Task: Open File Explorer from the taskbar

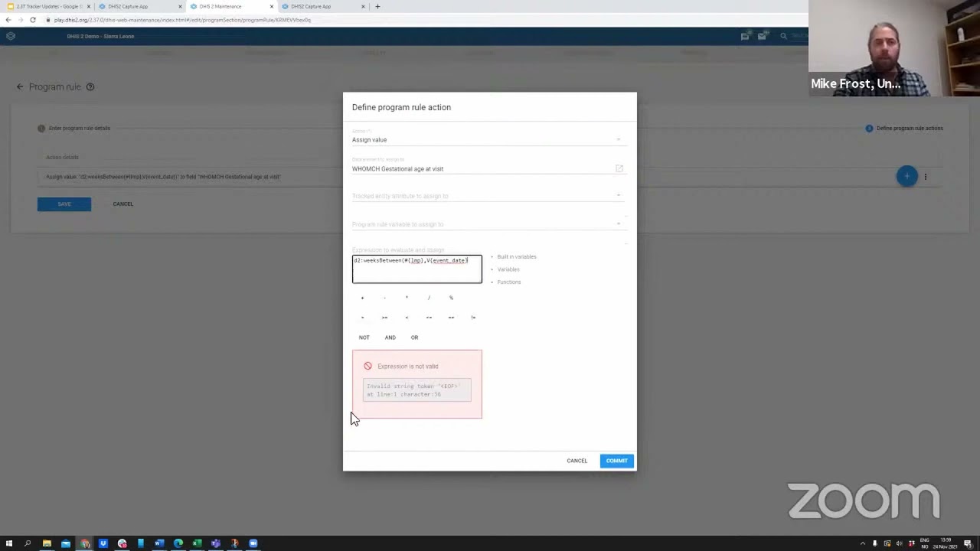Action: click(x=47, y=543)
